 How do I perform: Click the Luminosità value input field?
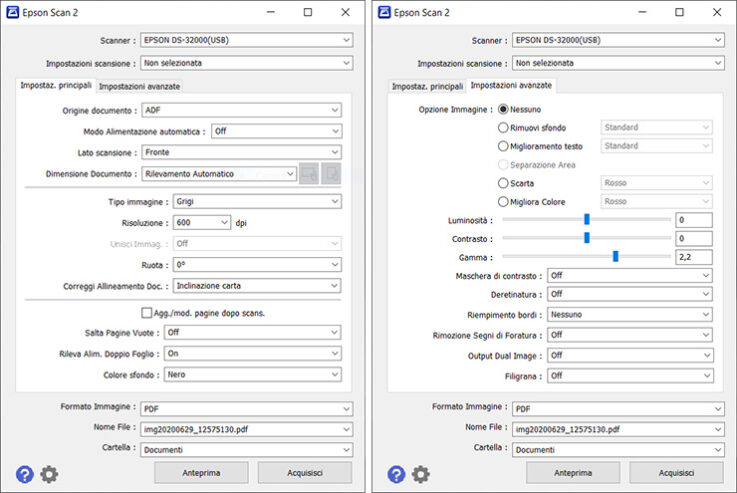click(694, 220)
